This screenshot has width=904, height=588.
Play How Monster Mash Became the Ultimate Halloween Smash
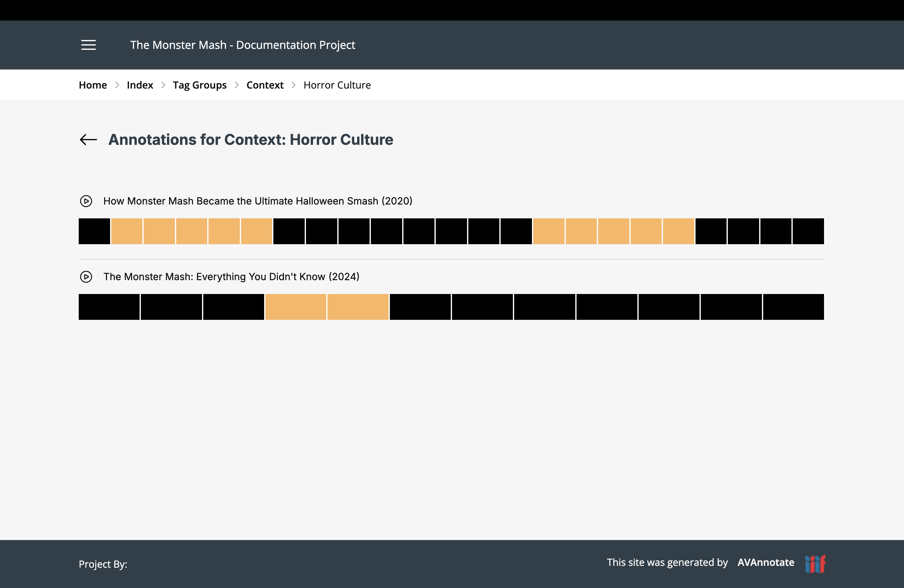coord(86,201)
